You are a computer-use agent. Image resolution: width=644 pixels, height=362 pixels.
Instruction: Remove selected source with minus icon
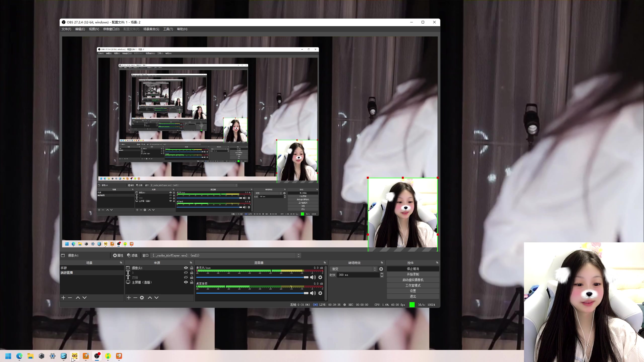[x=135, y=298]
